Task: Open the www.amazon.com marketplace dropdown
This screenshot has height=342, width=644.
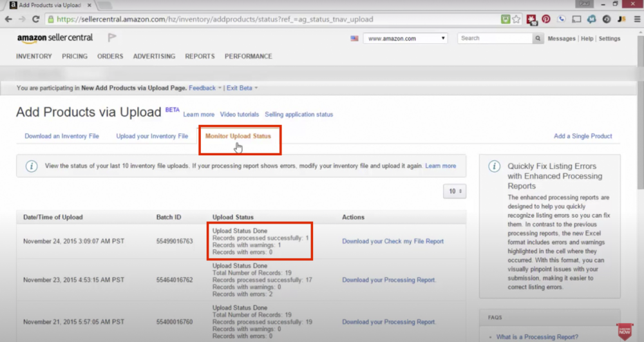Action: tap(405, 38)
